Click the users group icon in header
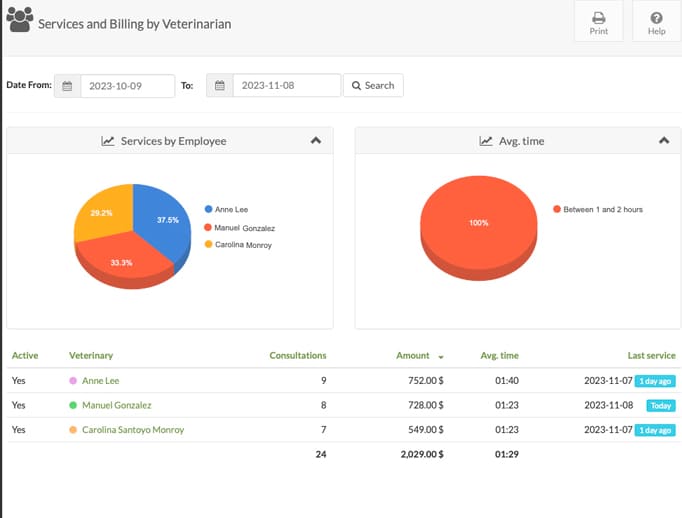Image resolution: width=682 pixels, height=518 pixels. click(x=20, y=20)
